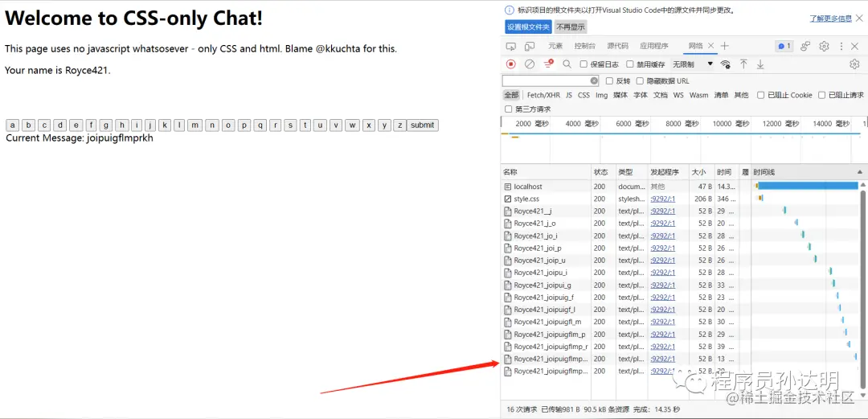Viewport: 868px width, 419px height.
Task: Open the 无限制 throttling dropdown
Action: point(693,64)
